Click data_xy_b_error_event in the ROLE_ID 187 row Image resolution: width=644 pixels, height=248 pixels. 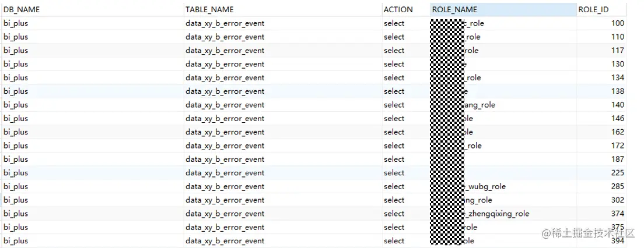pos(225,159)
